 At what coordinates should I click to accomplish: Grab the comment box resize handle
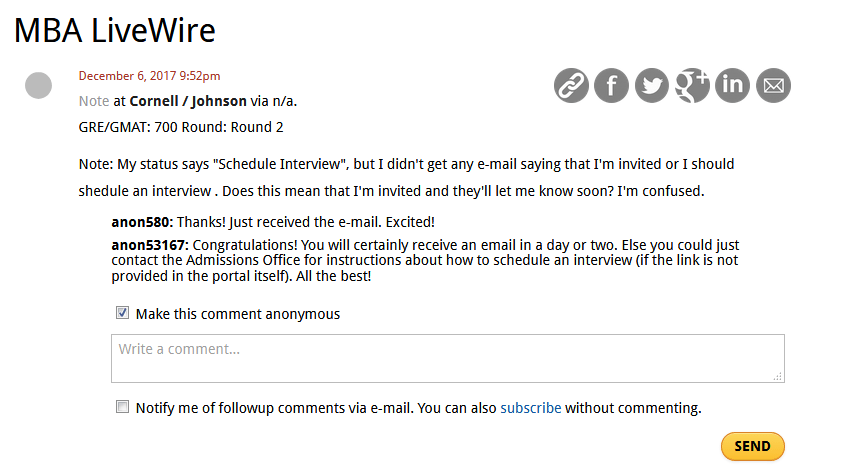(x=778, y=376)
